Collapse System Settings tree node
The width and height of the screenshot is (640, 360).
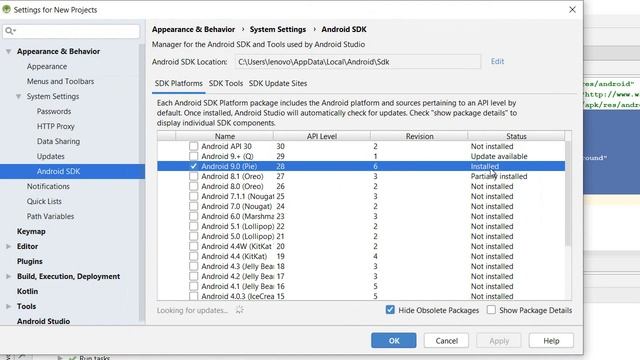[x=18, y=97]
